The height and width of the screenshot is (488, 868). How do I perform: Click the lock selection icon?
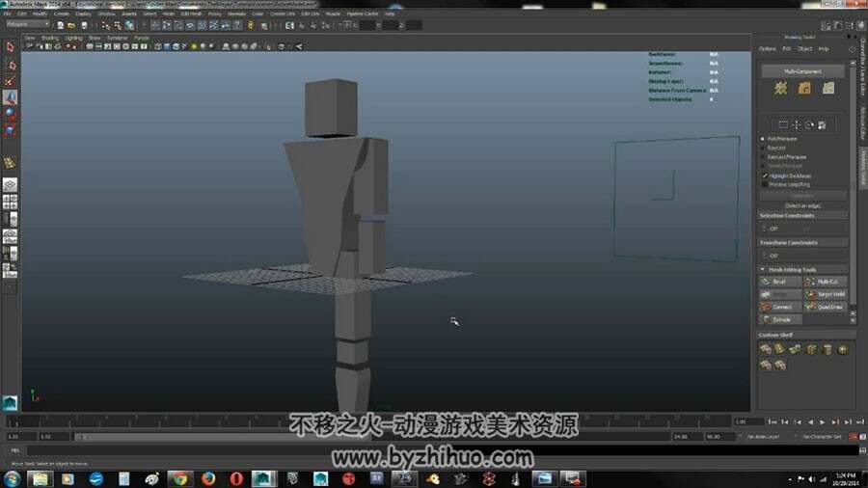(x=251, y=25)
